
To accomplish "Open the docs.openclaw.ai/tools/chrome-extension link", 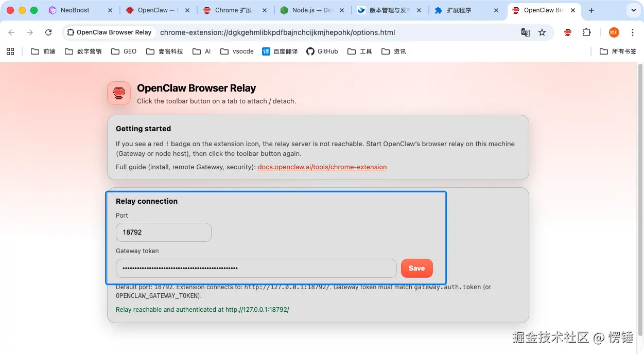I will click(322, 167).
